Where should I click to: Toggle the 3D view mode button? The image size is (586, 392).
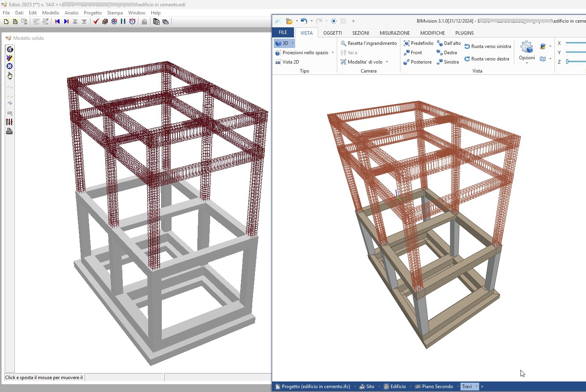tap(282, 43)
